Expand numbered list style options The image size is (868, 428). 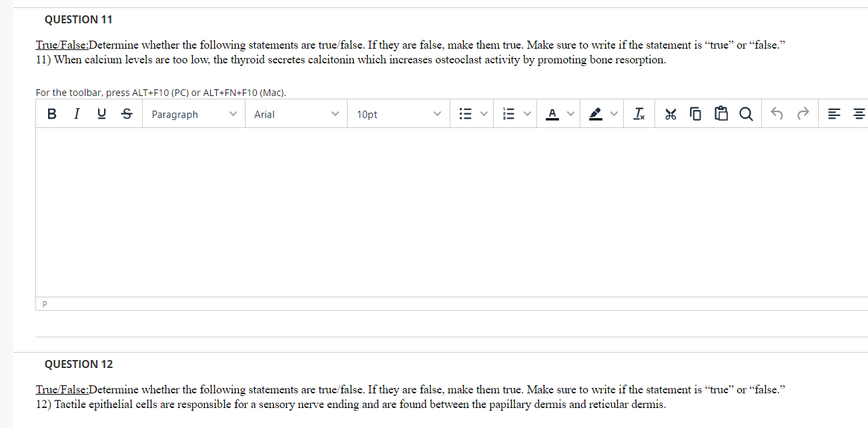[x=527, y=114]
